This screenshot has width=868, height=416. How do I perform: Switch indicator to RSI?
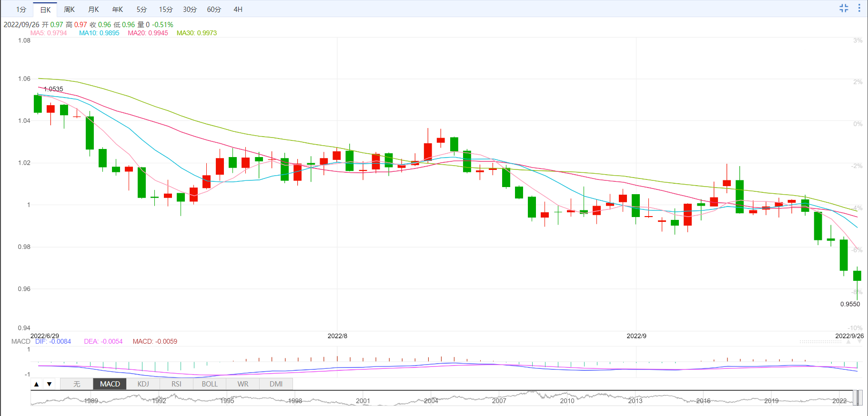coord(176,384)
